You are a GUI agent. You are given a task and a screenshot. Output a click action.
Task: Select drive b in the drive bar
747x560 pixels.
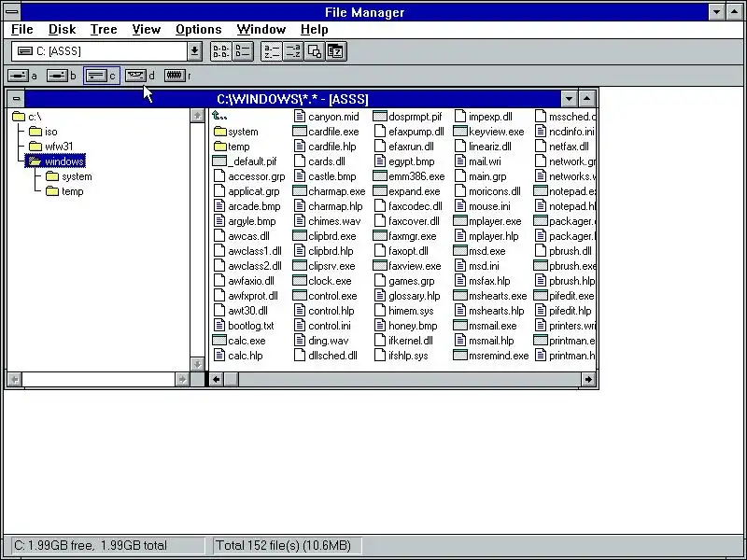coord(61,76)
